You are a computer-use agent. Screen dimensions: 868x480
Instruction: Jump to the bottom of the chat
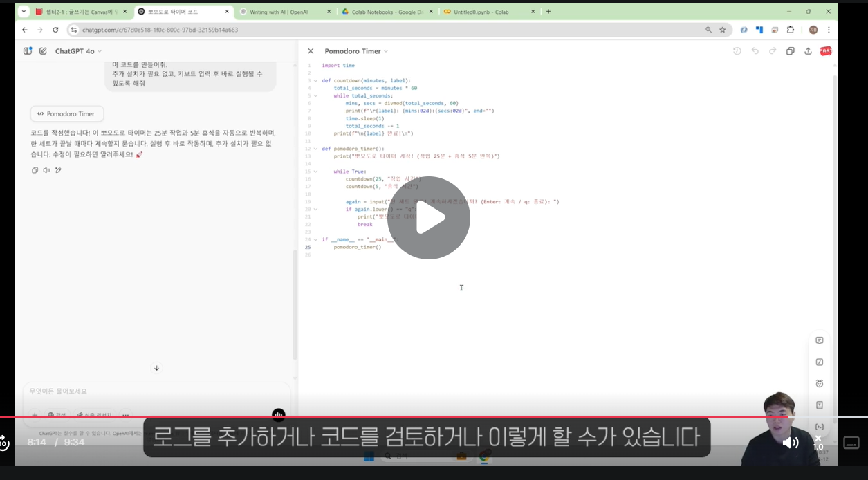pos(156,368)
